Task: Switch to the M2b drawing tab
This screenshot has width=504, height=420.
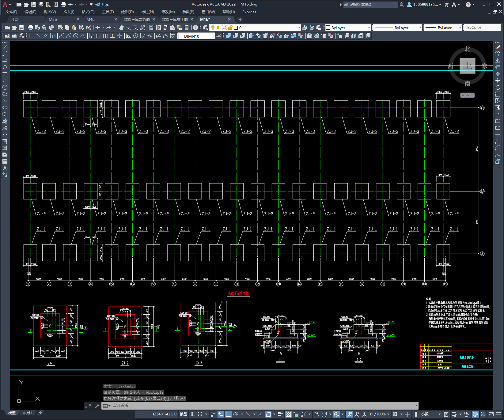Action: coord(53,19)
